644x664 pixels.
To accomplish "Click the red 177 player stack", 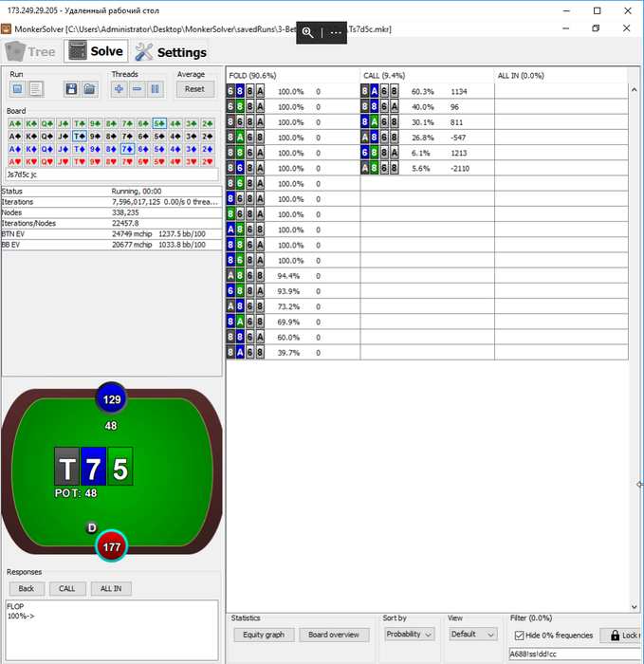I will coord(112,546).
